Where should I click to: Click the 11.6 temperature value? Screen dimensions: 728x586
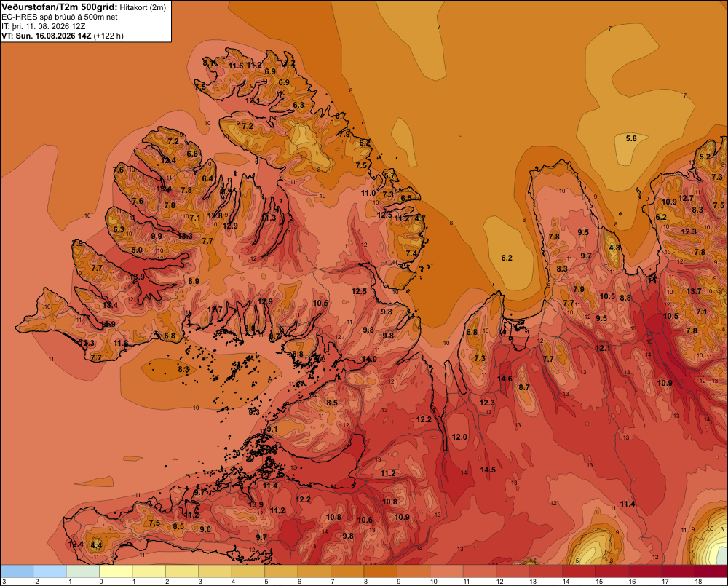click(236, 66)
